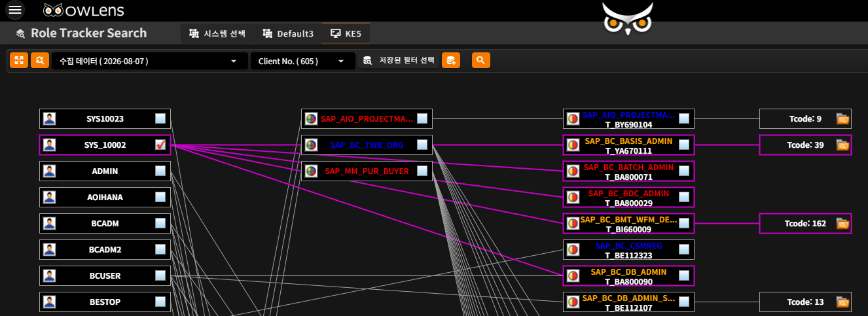Click the orange refresh search icon
The width and height of the screenshot is (868, 316).
(x=40, y=60)
